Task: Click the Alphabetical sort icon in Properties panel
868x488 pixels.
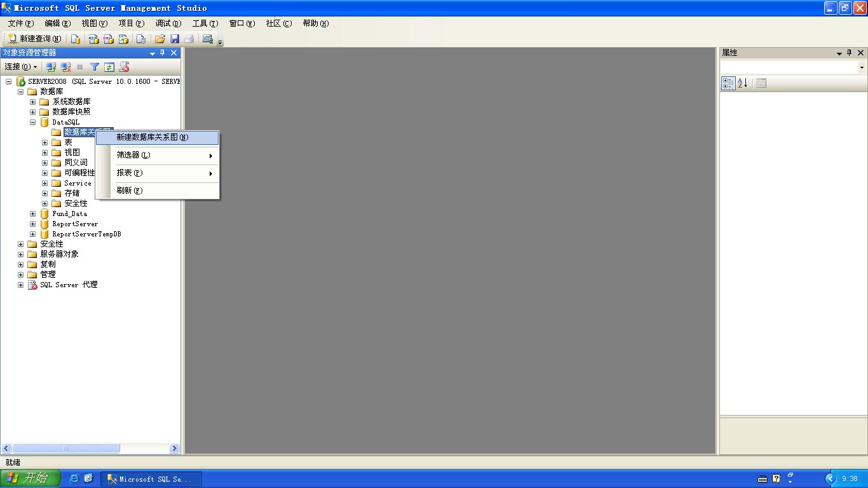Action: [743, 83]
